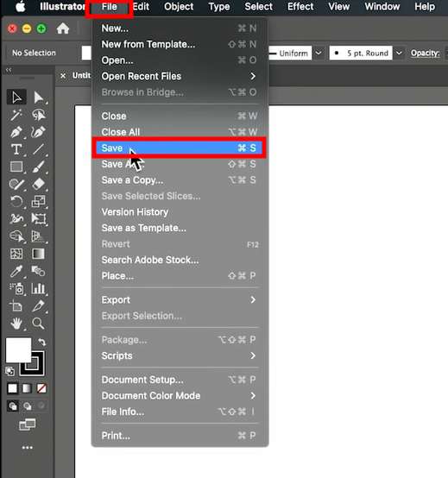The image size is (448, 478).
Task: Click the white Fill color swatch
Action: coord(18,350)
